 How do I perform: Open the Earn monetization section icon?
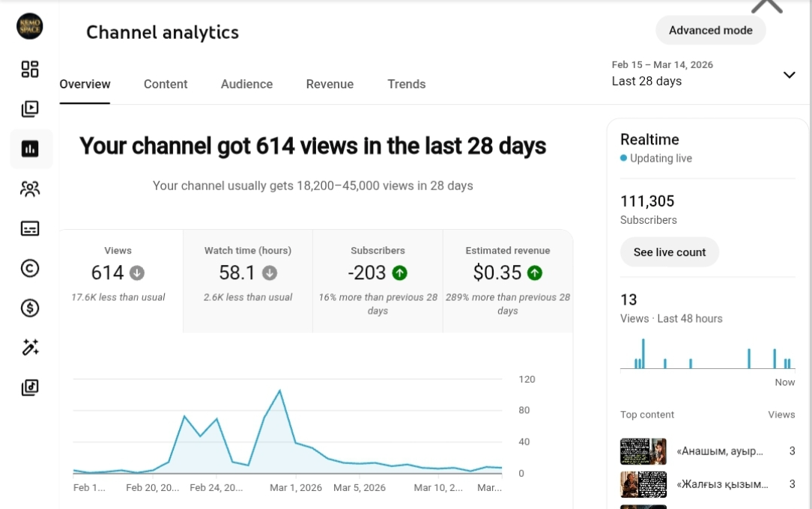[30, 308]
